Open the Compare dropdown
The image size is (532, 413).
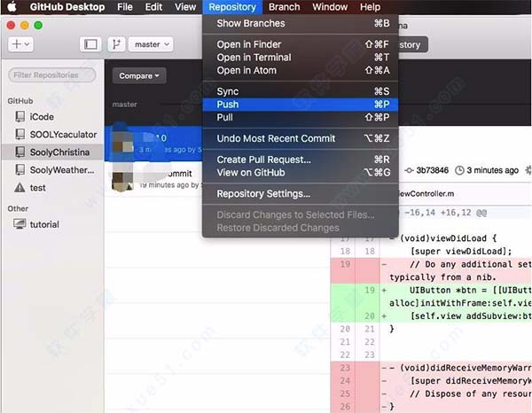tap(139, 75)
